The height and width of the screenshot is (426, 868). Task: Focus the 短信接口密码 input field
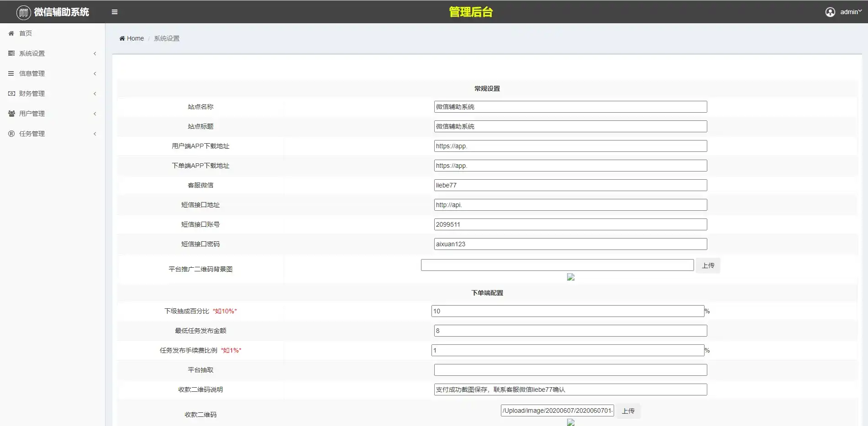coord(570,244)
